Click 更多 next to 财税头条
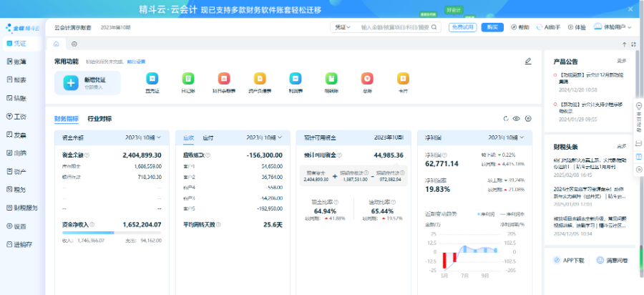This screenshot has height=295, width=644. [621, 146]
